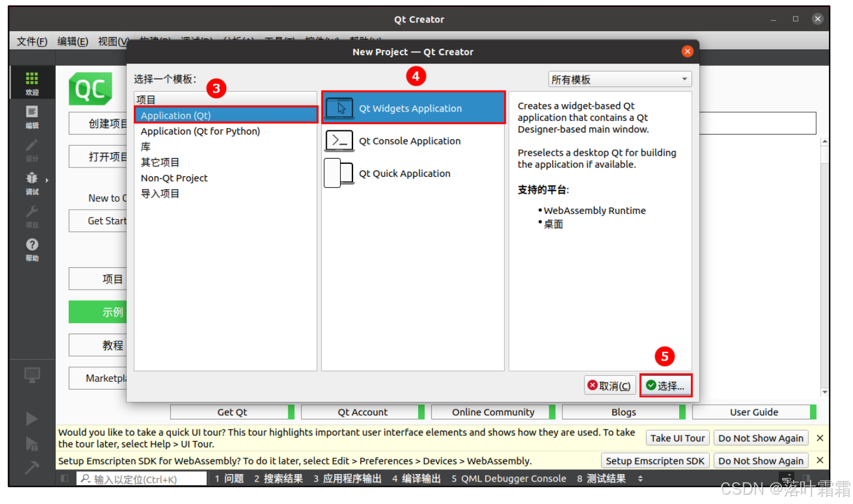Click the welcome page scrollbar down arrow
This screenshot has width=853, height=504.
tap(825, 392)
